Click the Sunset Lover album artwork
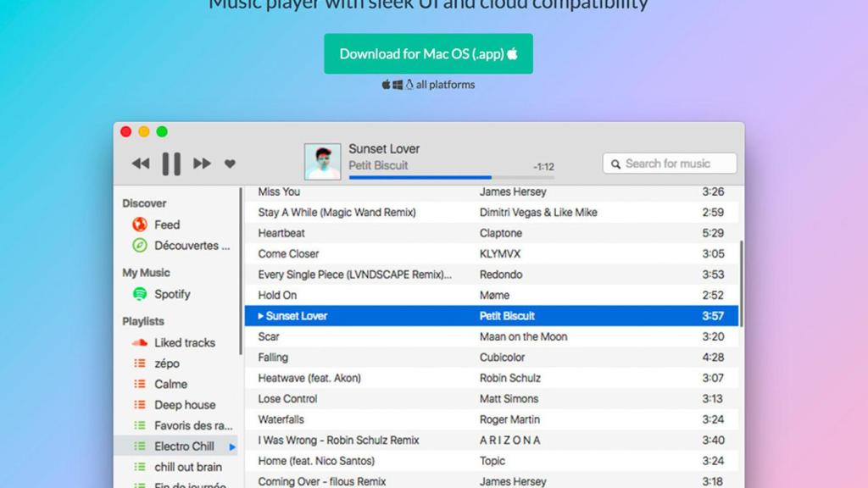Viewport: 868px width, 488px height. tap(322, 161)
